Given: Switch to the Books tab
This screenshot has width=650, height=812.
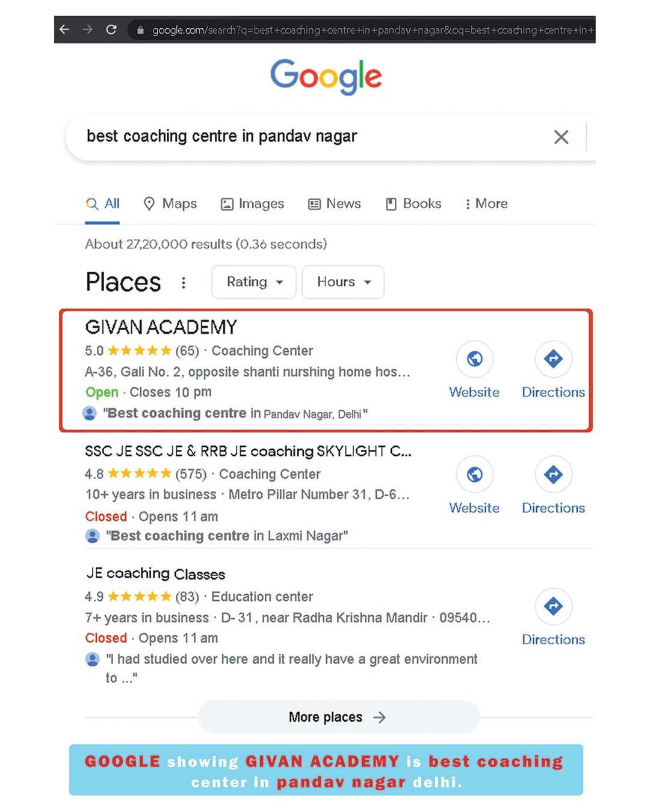Looking at the screenshot, I should [413, 204].
